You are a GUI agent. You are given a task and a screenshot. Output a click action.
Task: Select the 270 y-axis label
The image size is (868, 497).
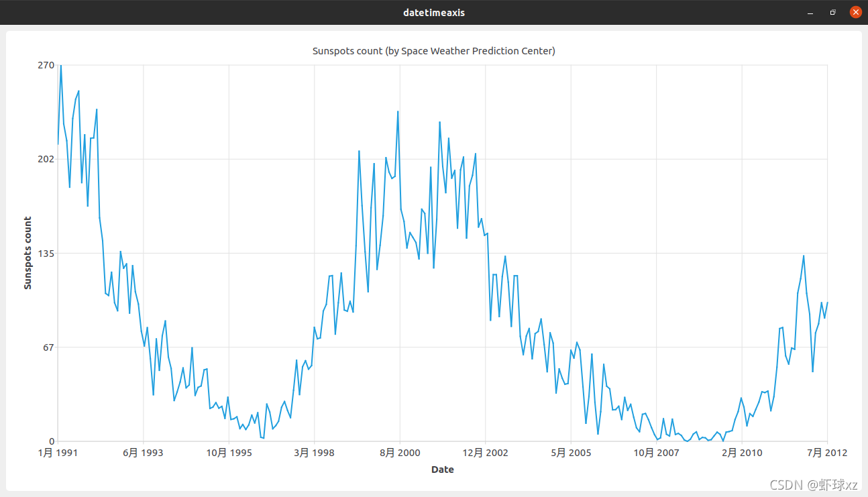coord(46,65)
